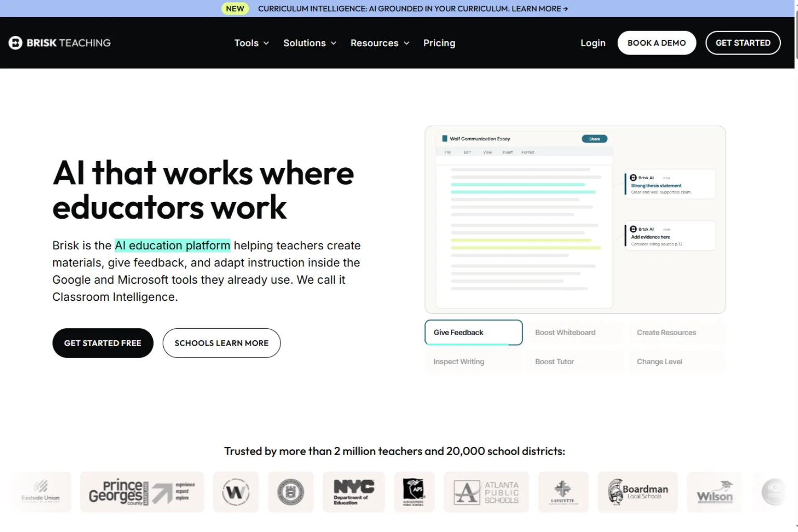Click the Get Started Free button
This screenshot has width=798, height=532.
103,343
